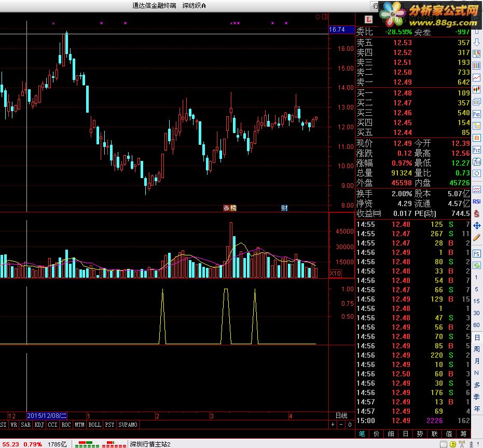The height and width of the screenshot is (448, 483).
Task: Switch to the 价 price tab
Action: (x=377, y=434)
